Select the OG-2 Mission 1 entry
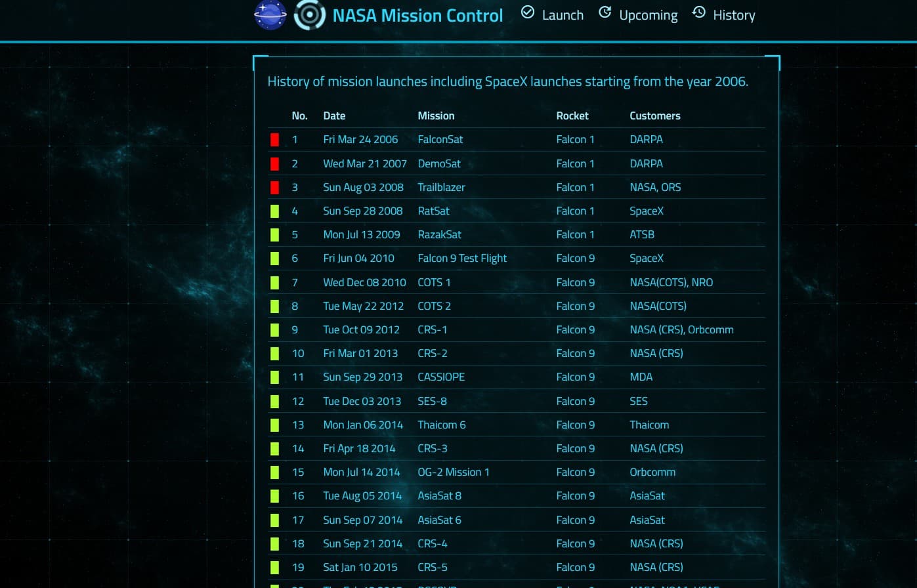The image size is (917, 588). click(x=454, y=472)
